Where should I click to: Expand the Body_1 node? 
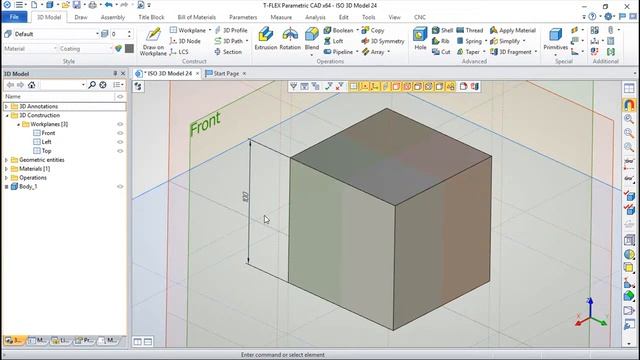(6, 187)
